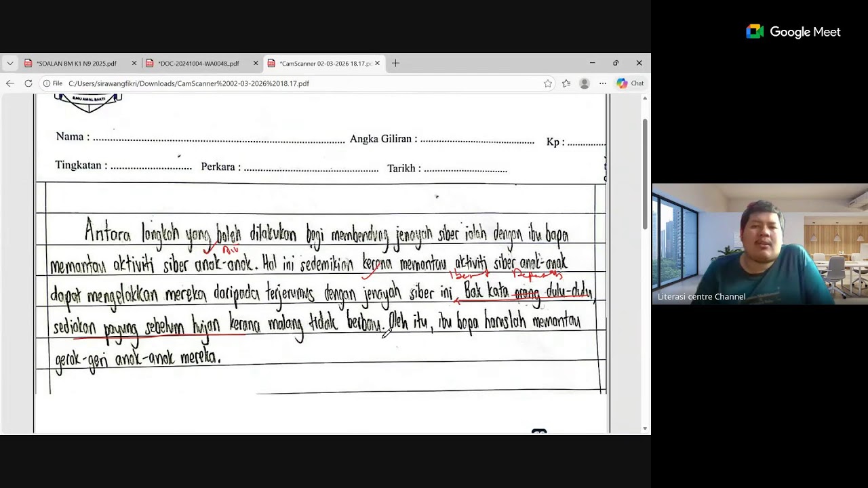Close the SOALAN BM K1 N9 tab

pyautogui.click(x=134, y=63)
